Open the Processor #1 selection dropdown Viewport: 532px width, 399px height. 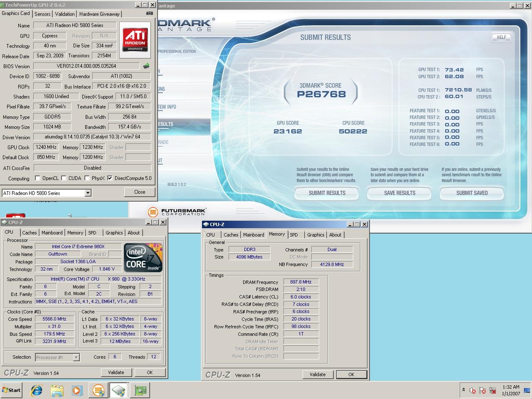point(76,357)
